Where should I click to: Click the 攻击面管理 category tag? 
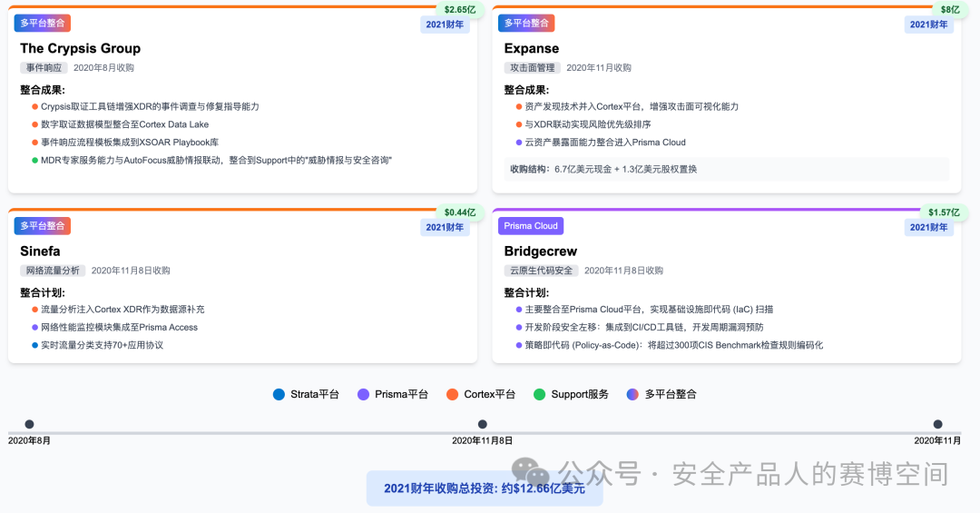point(533,67)
